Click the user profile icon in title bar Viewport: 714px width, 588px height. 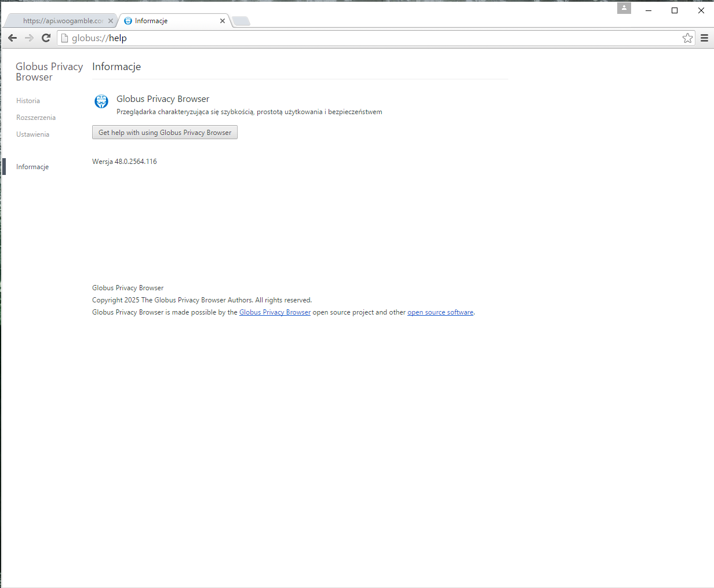tap(624, 8)
